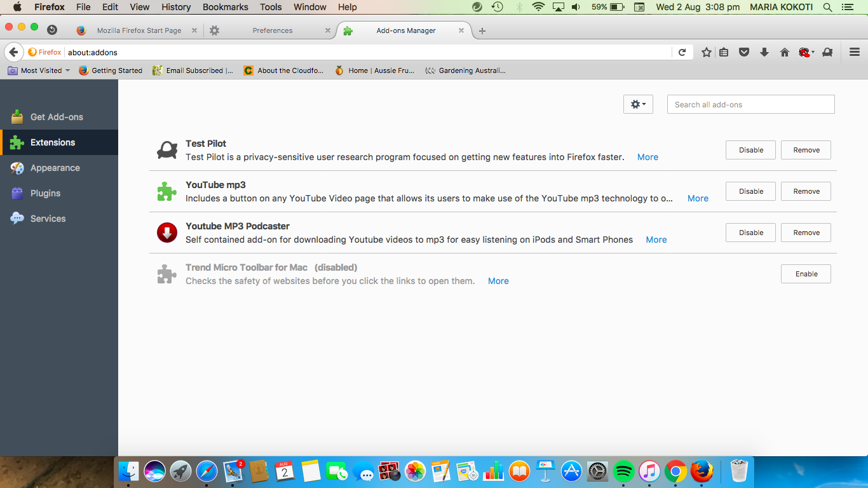Remove the Test Pilot extension

click(x=806, y=150)
